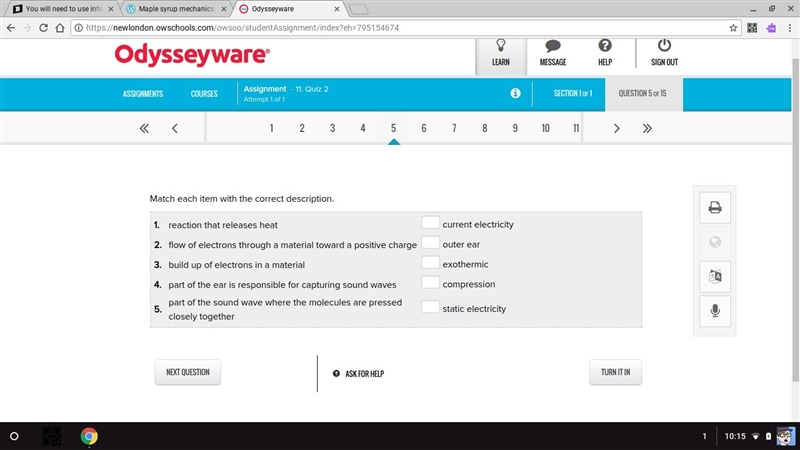Click the Turn It In button
The width and height of the screenshot is (800, 450).
[615, 372]
